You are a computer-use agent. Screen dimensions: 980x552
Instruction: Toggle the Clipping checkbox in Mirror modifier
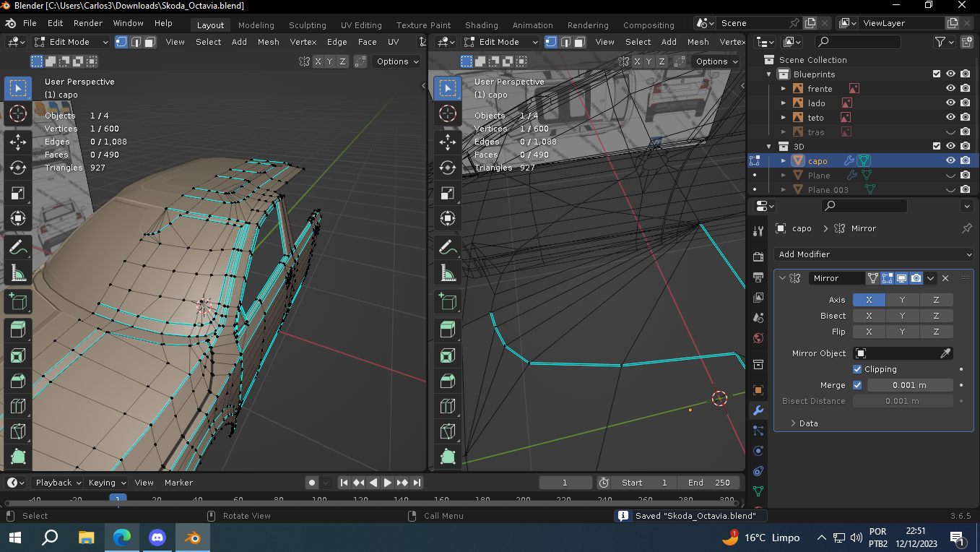pyautogui.click(x=857, y=369)
